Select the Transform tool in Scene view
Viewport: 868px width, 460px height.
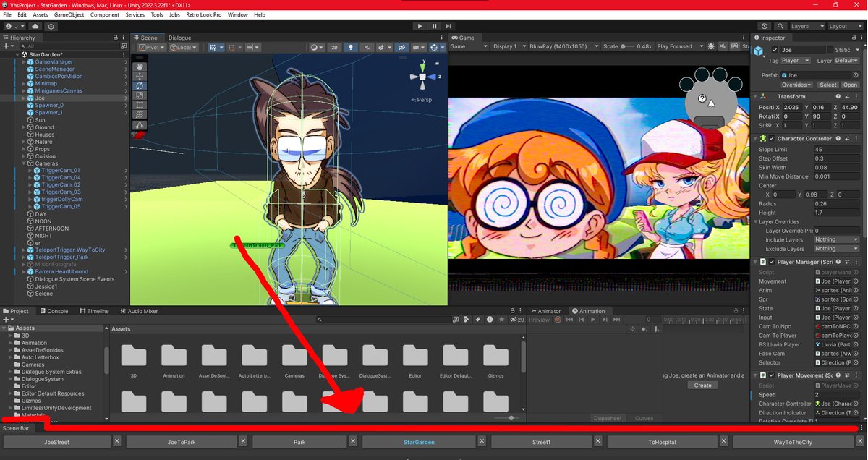(x=140, y=114)
